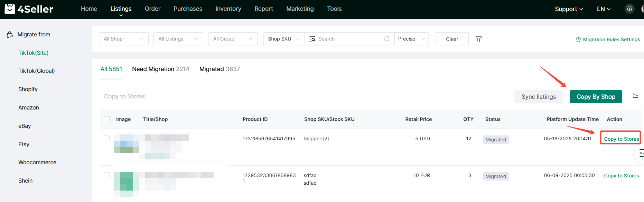644x202 pixels.
Task: Expand the Shop SKU search type dropdown
Action: point(284,39)
